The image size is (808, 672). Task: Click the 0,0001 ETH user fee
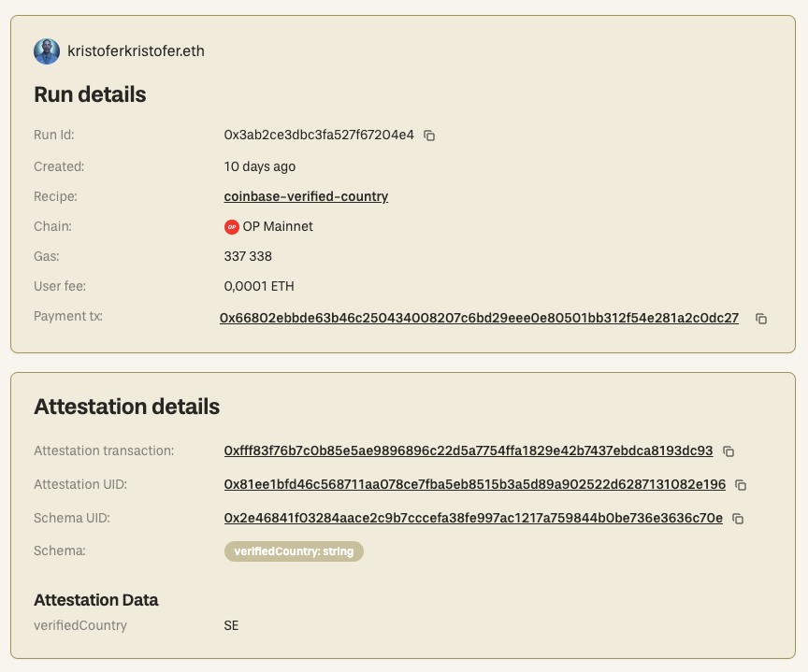coord(259,286)
